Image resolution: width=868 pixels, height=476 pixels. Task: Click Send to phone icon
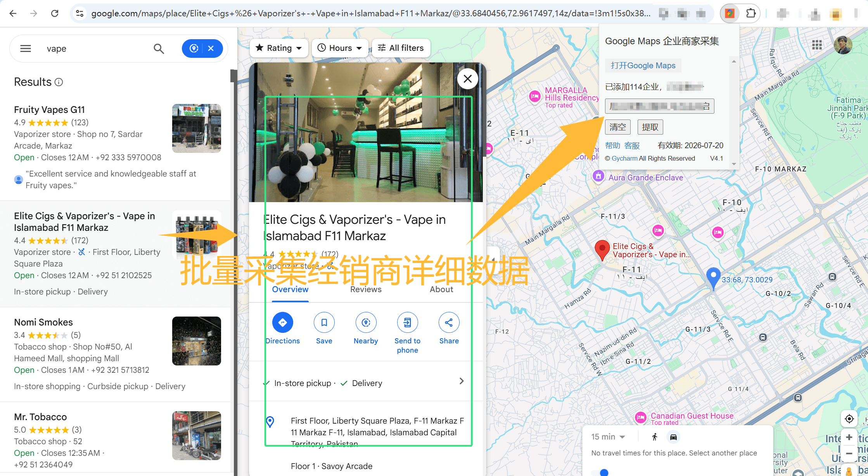pos(408,322)
